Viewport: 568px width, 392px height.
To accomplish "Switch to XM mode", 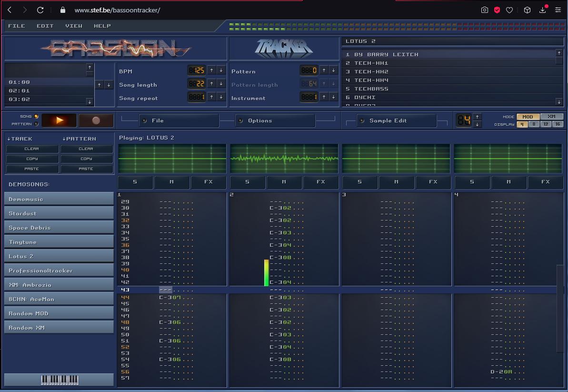I will [551, 117].
